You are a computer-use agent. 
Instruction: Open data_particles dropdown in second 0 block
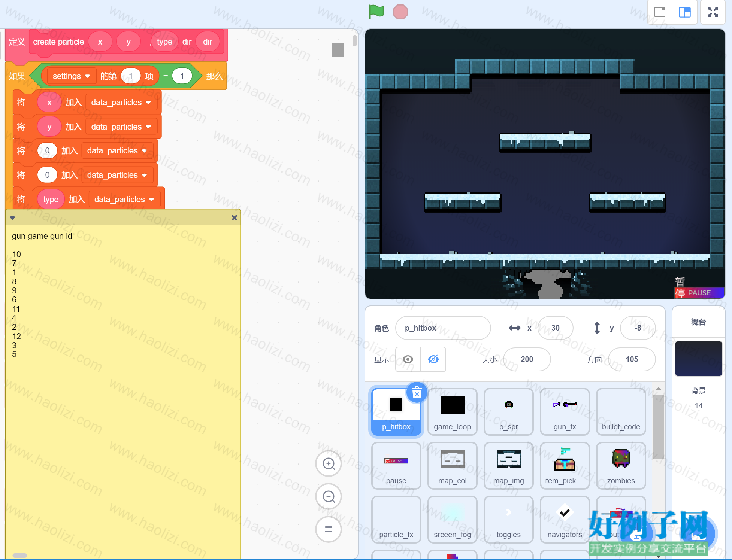(x=117, y=175)
